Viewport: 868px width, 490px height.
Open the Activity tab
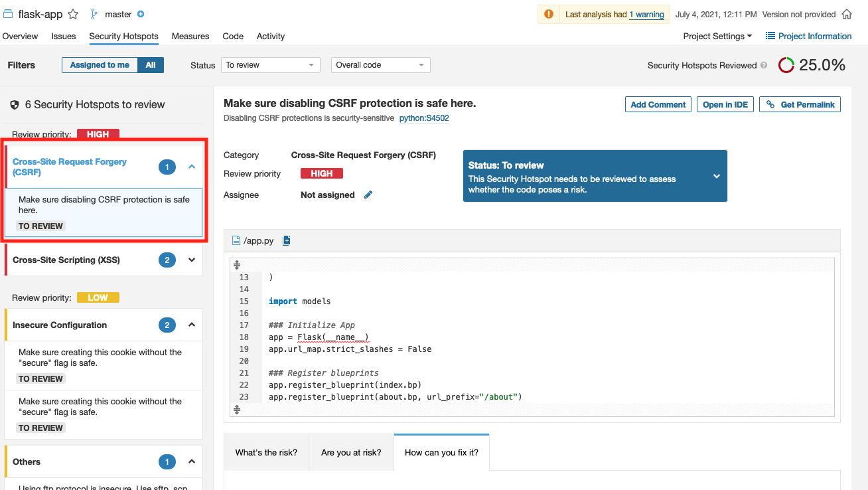[x=271, y=36]
